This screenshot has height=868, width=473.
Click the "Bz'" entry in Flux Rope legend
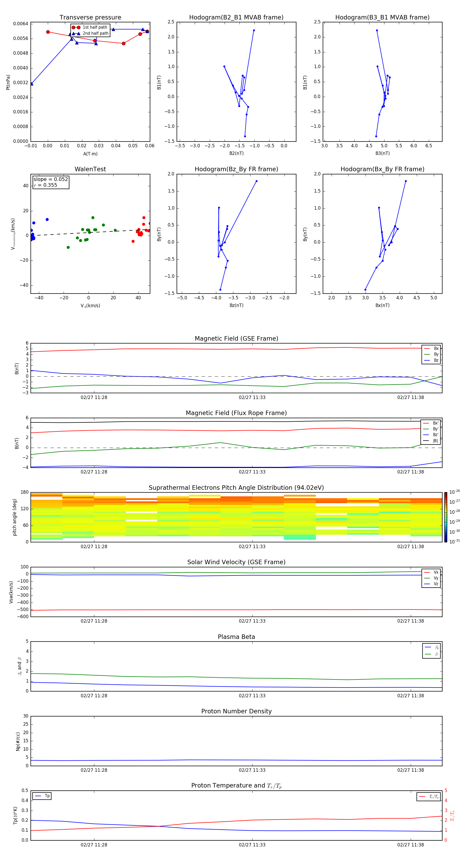tap(431, 435)
